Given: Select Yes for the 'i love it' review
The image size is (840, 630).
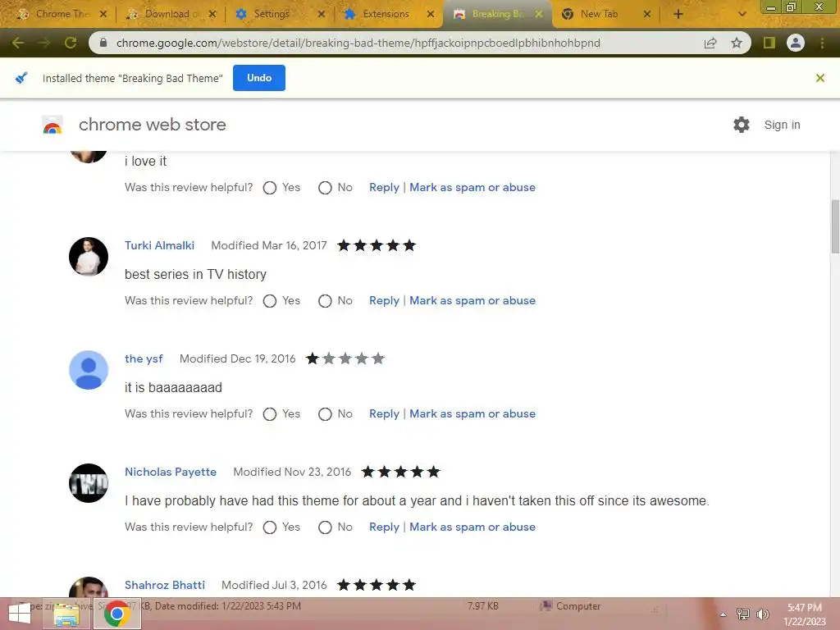Looking at the screenshot, I should (x=270, y=188).
